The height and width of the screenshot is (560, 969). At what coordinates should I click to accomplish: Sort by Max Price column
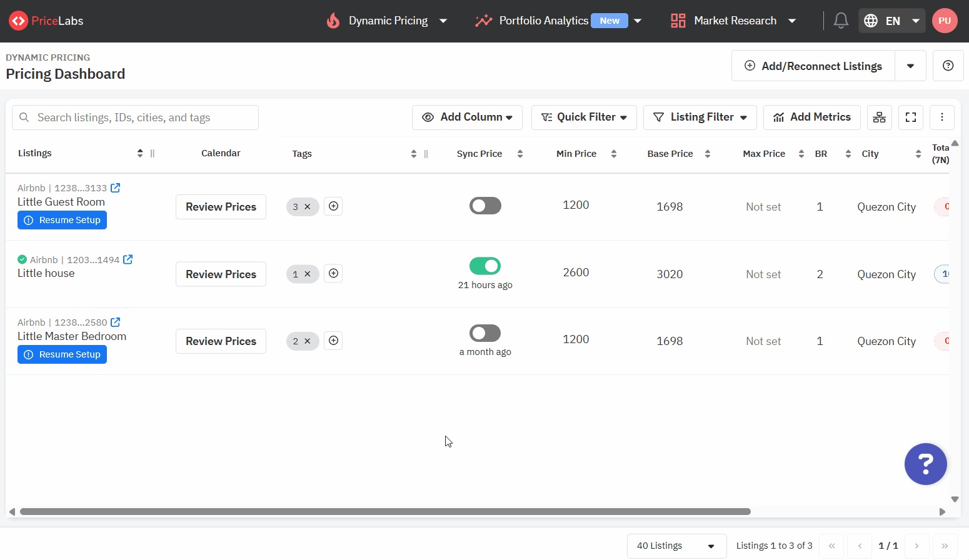coord(801,154)
